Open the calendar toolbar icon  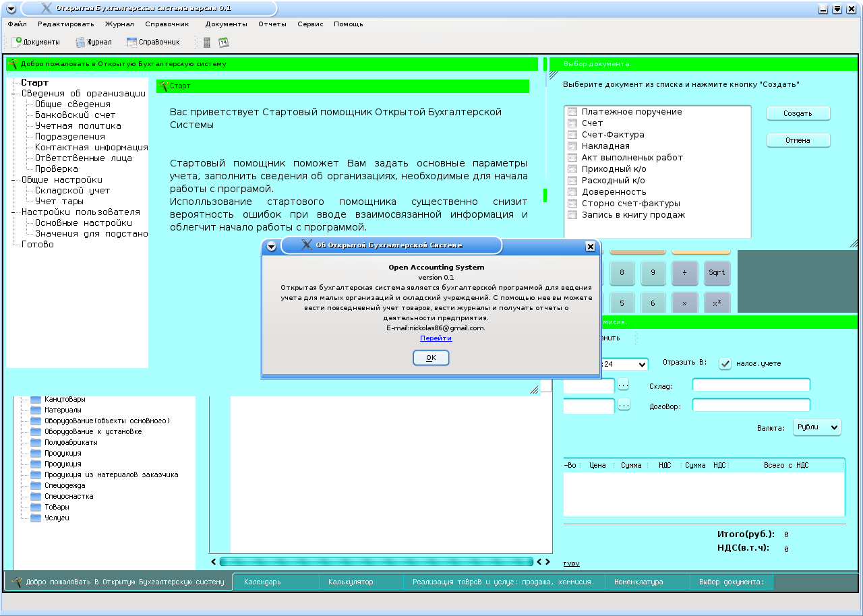click(224, 42)
